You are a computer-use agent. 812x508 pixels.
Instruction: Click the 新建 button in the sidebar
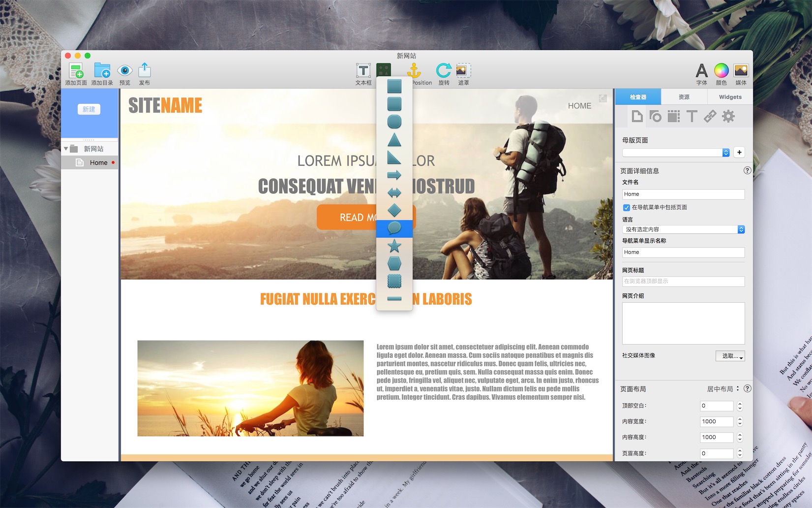click(89, 109)
